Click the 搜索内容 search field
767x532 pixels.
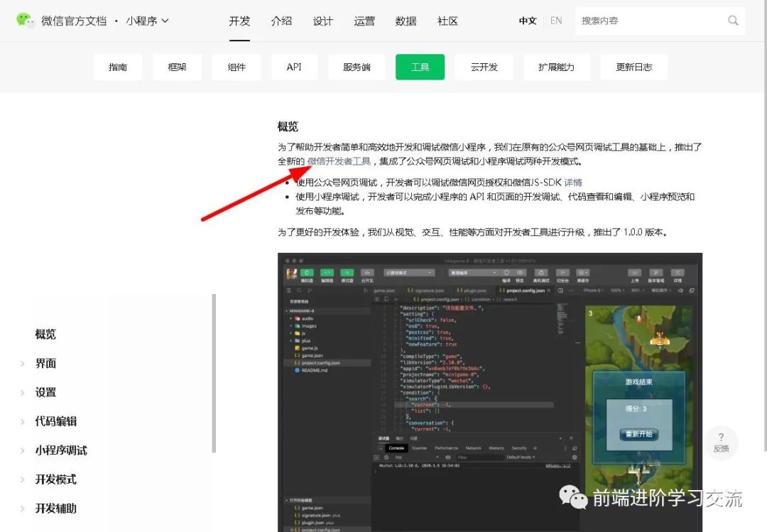[x=650, y=21]
